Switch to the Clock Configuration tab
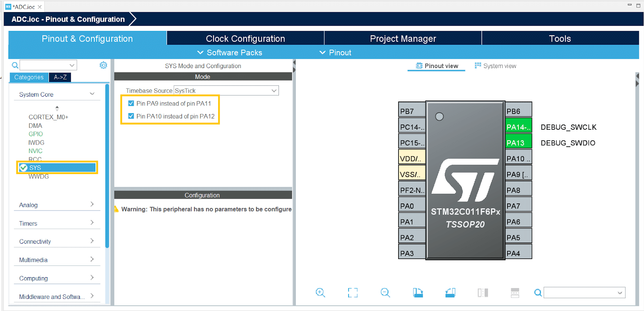644x311 pixels. [x=245, y=39]
